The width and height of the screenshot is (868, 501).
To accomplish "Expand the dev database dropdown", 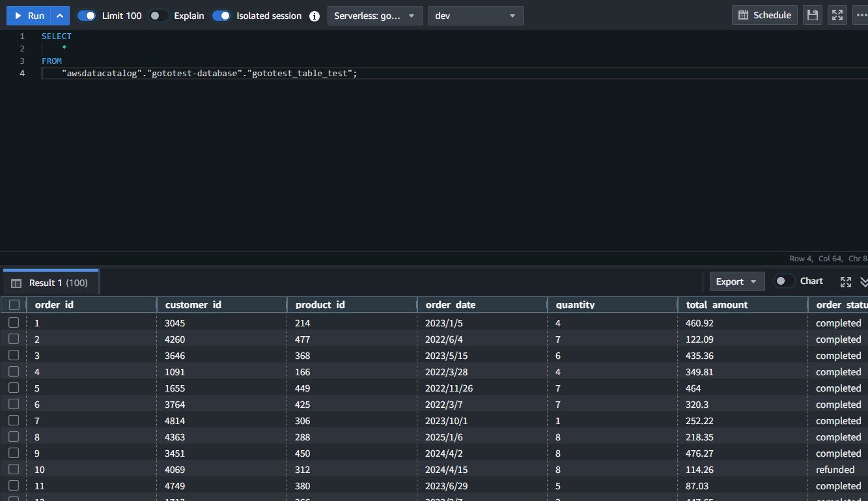I will point(475,16).
